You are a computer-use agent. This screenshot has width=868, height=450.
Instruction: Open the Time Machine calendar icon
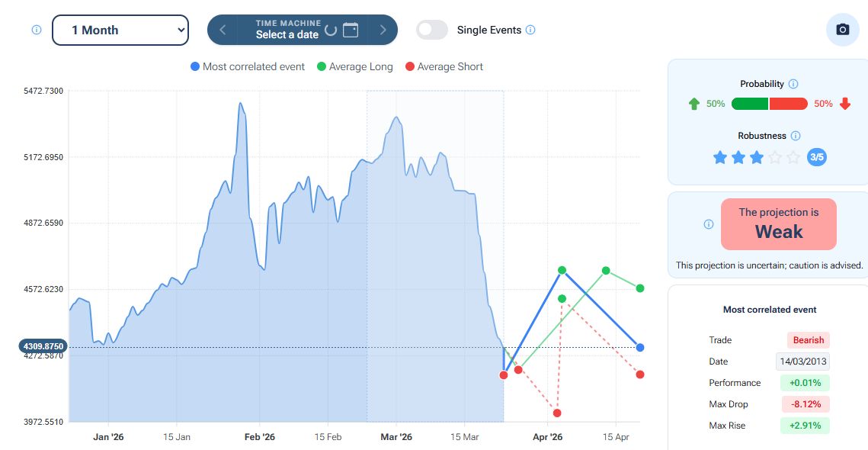coord(351,30)
